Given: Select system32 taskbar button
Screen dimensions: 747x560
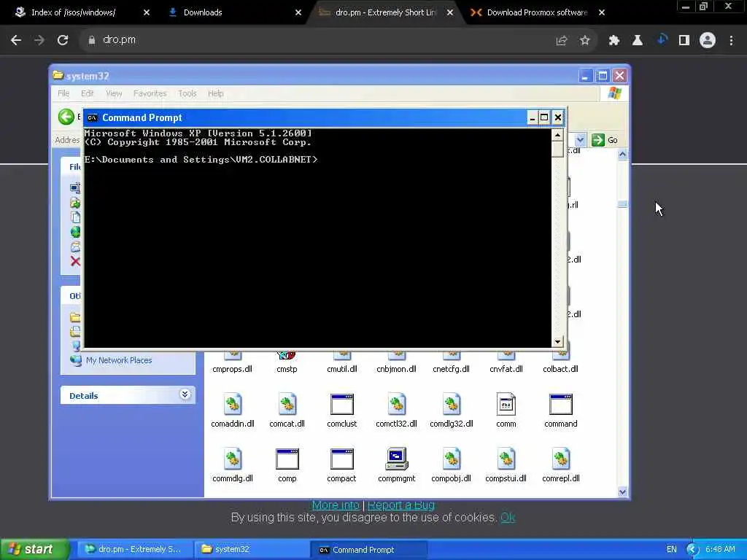Looking at the screenshot, I should tap(251, 549).
